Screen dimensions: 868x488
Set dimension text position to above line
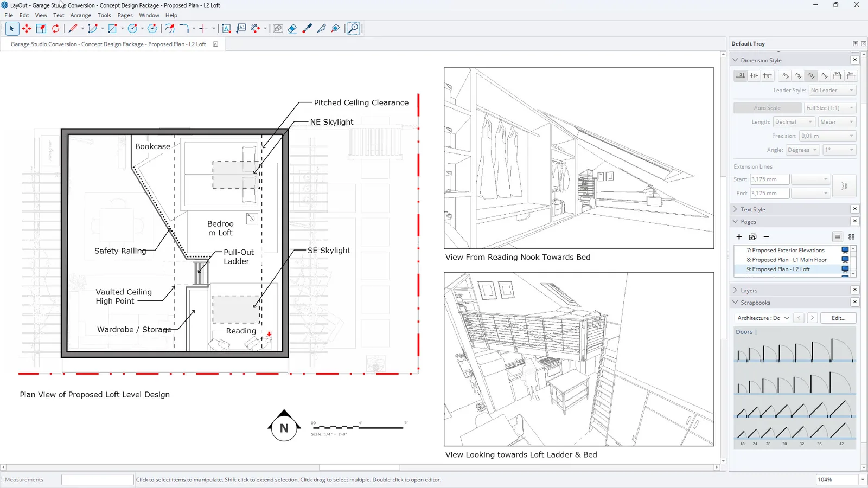click(x=741, y=76)
